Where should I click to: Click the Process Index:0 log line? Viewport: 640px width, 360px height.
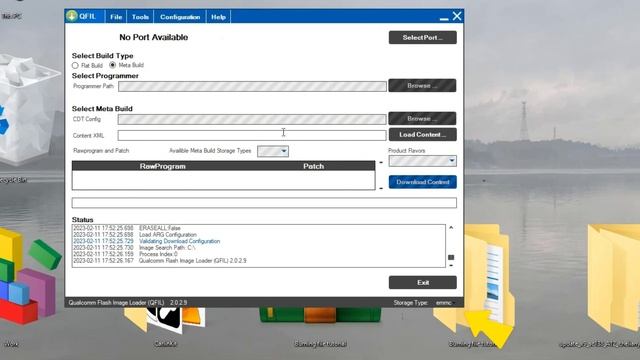coord(125,254)
